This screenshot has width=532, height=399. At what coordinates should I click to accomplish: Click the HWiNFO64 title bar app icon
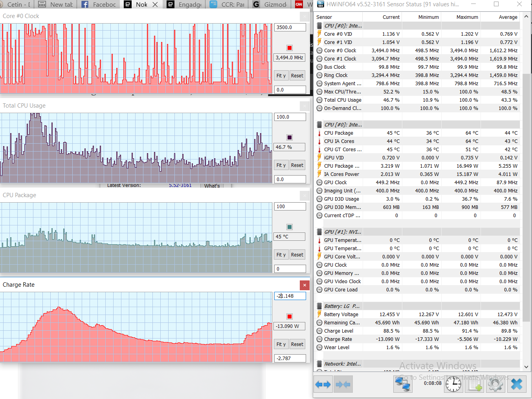coord(321,4)
